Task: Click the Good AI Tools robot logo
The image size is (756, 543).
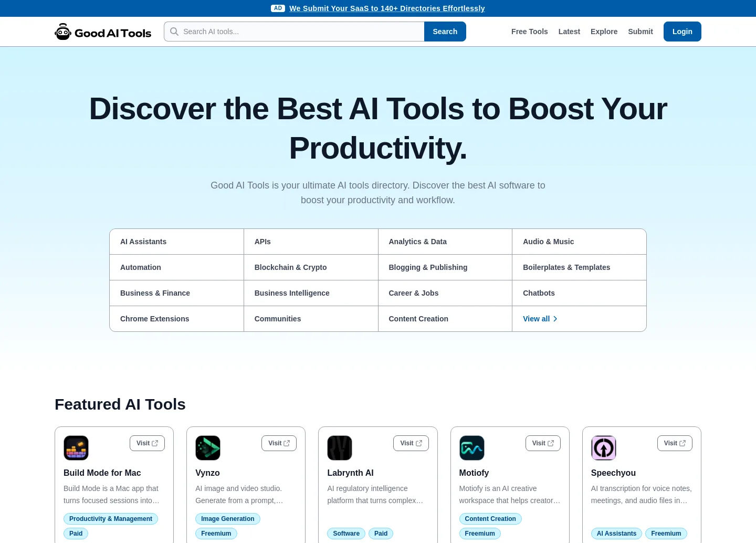Action: coord(103,32)
